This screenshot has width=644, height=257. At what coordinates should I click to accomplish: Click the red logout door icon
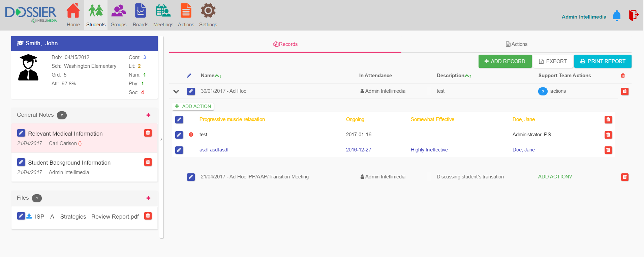[x=634, y=16]
